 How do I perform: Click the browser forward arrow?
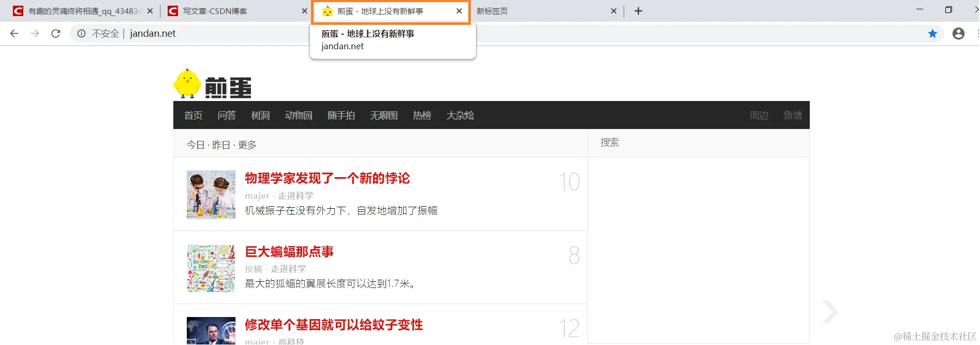35,34
